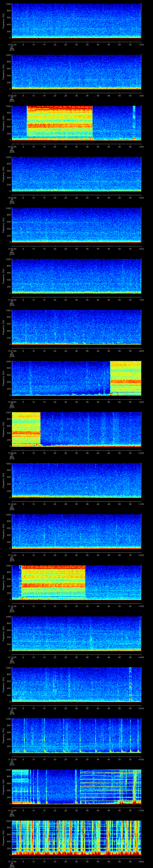Screen dimensions: 153x868
Task: Click the 2:00 end time label
Action: [141, 44]
